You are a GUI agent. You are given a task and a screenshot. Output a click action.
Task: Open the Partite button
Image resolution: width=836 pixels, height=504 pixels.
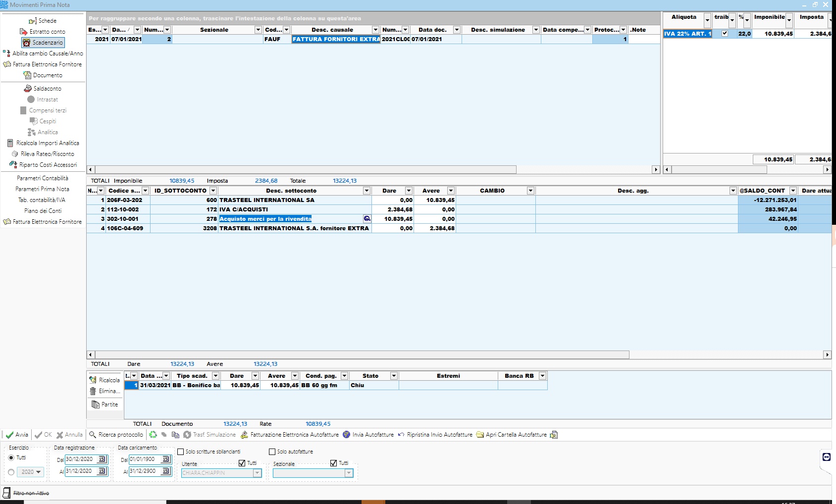click(x=104, y=404)
